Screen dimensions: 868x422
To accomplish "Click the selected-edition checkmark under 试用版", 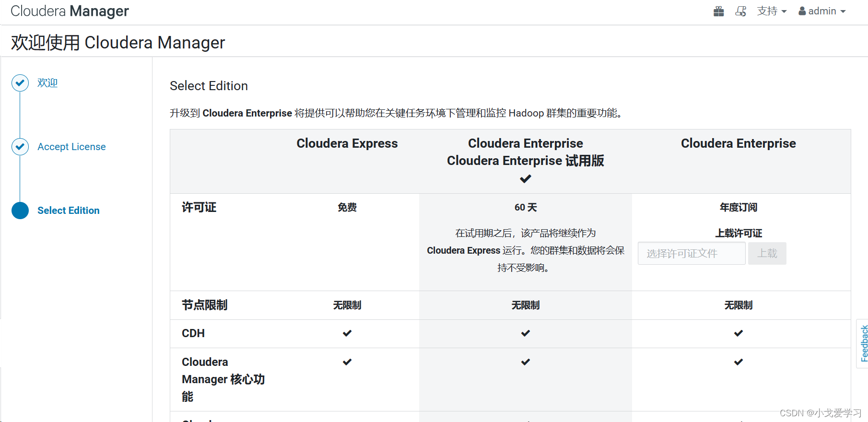I will [x=526, y=179].
